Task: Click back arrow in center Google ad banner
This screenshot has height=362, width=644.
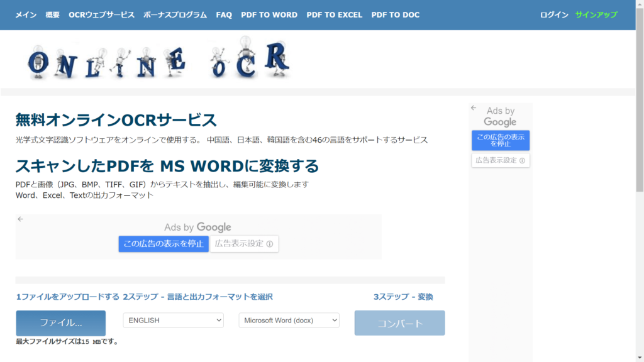Action: [20, 219]
